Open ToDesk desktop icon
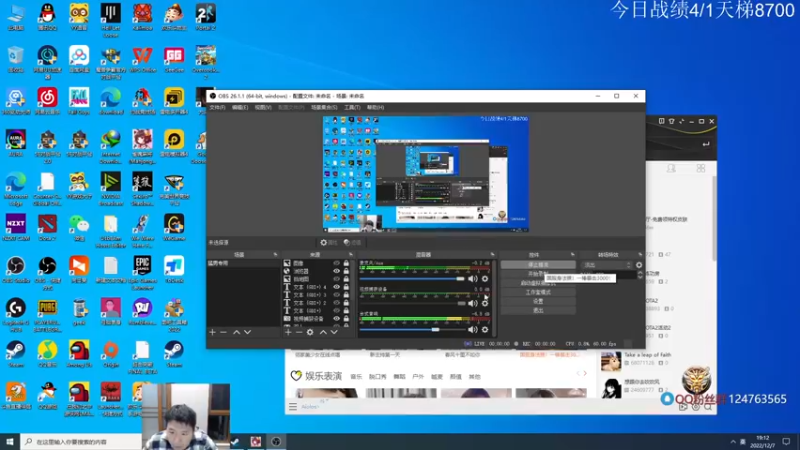The width and height of the screenshot is (800, 450). click(174, 270)
